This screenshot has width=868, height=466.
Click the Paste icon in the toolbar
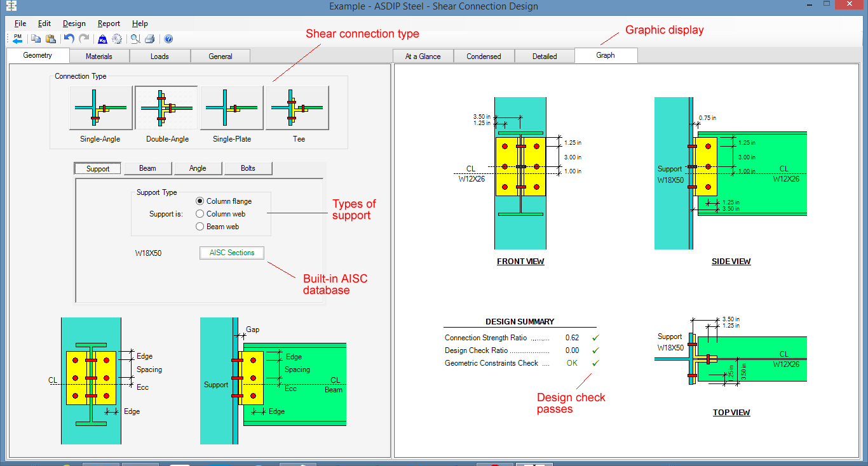point(50,38)
